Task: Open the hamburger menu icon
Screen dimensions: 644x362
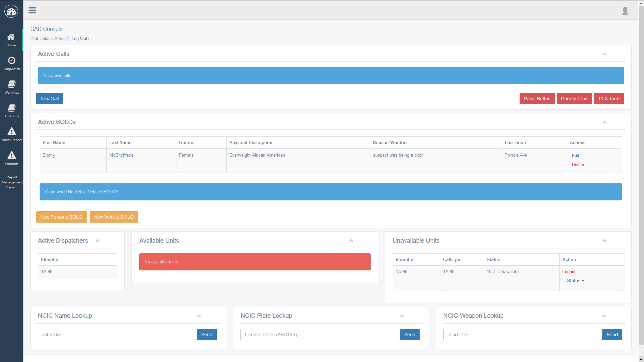Action: click(32, 11)
